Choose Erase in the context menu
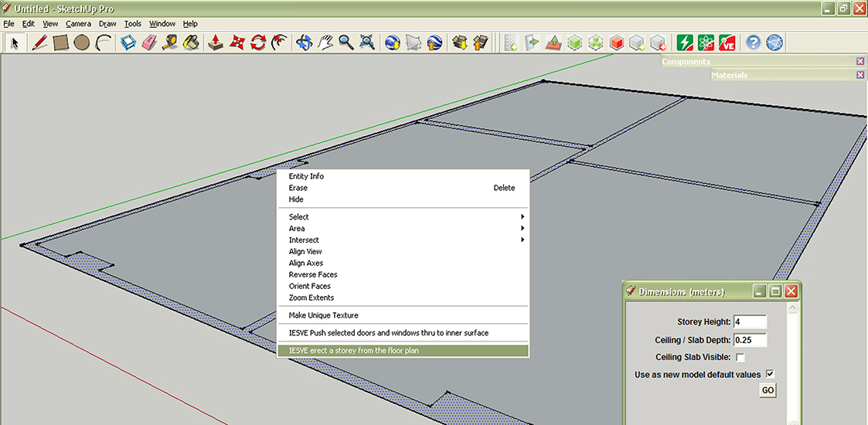The height and width of the screenshot is (425, 868). [403, 188]
